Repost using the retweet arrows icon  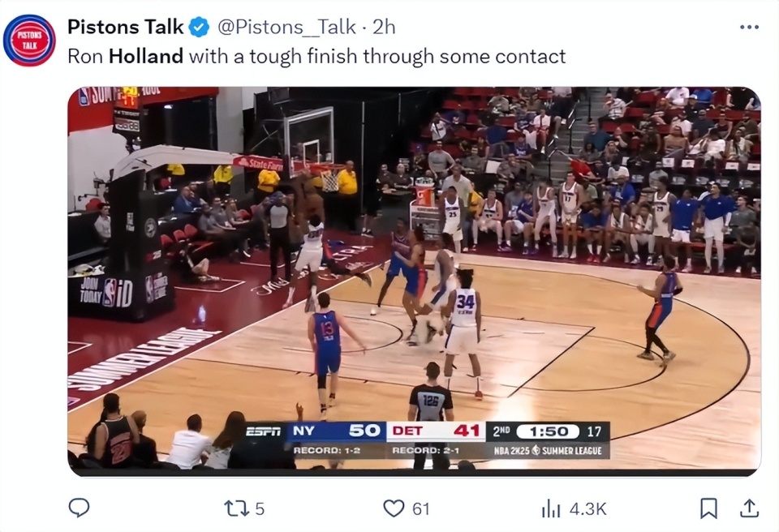[234, 508]
